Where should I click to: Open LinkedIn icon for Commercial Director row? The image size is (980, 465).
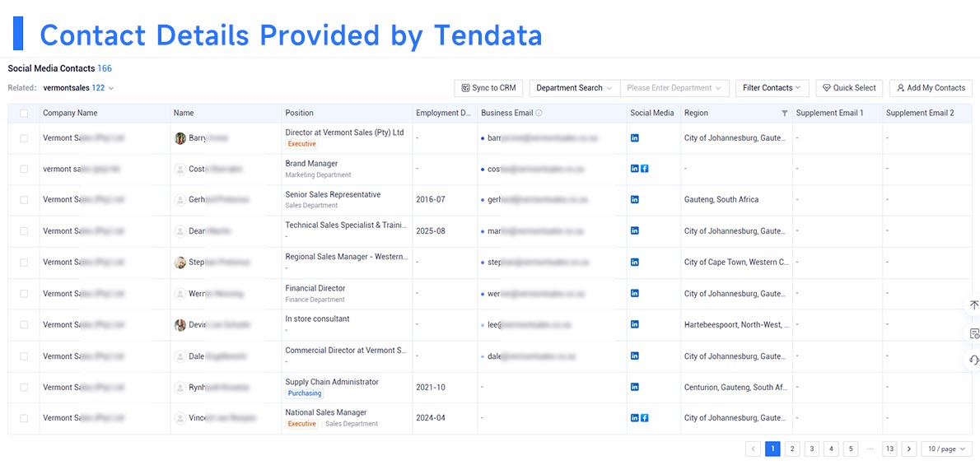[x=634, y=356]
